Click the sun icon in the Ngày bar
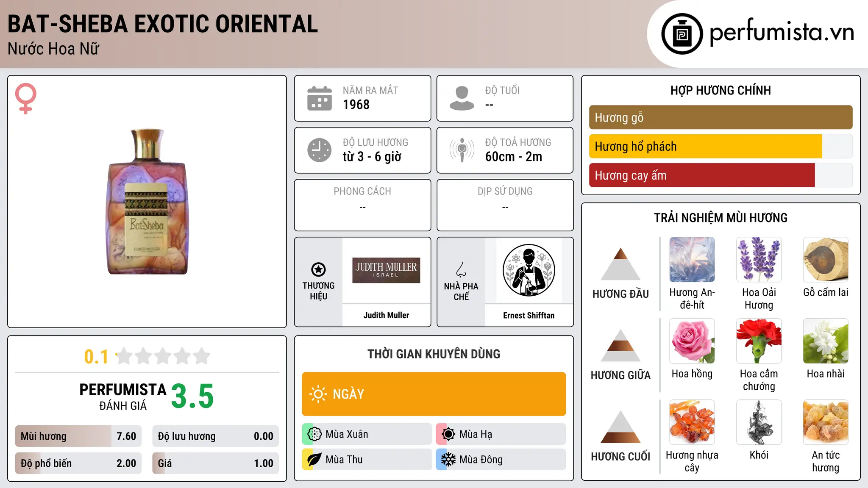The image size is (868, 488). coord(318,394)
